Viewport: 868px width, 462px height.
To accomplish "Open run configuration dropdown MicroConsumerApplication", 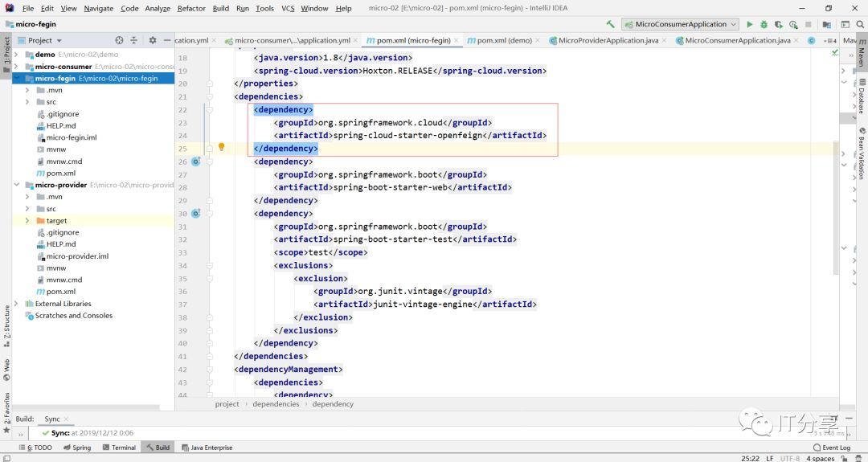I will (681, 24).
